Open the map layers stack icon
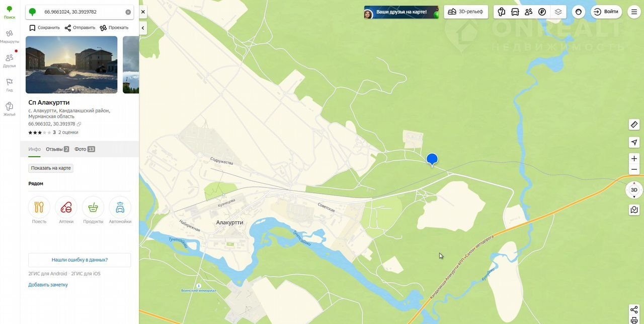This screenshot has height=324, width=644. tap(558, 12)
